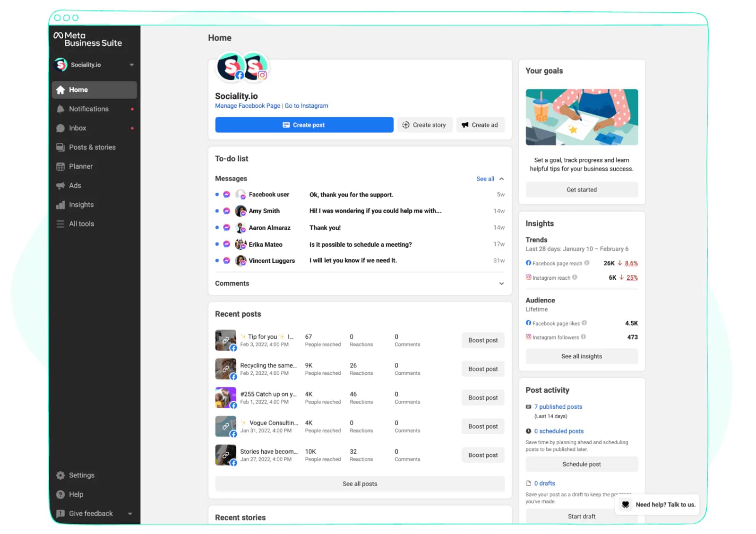Open Need help? Talk to us chat
Viewport: 756px width, 534px height.
(658, 505)
